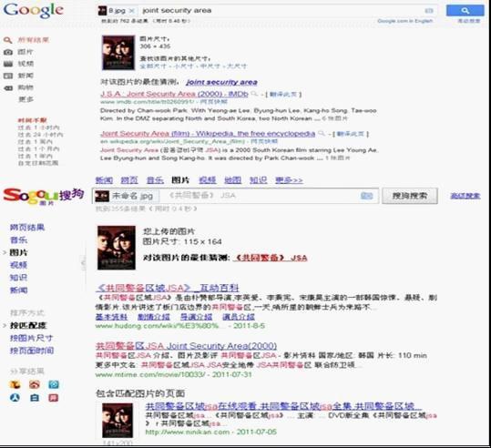Open Sogou 音乐 top tab
This screenshot has width=491, height=448.
[x=155, y=180]
